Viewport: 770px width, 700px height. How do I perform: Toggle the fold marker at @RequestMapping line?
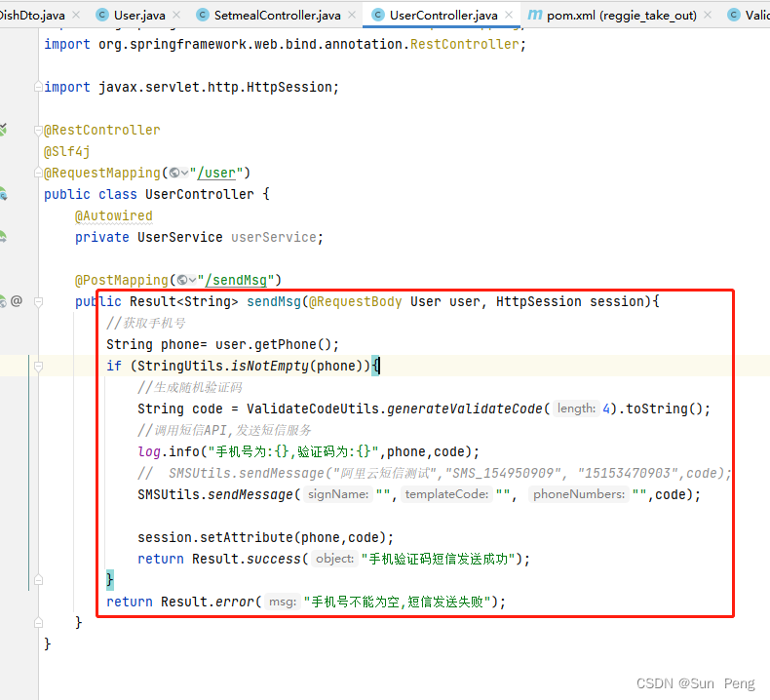pos(38,173)
